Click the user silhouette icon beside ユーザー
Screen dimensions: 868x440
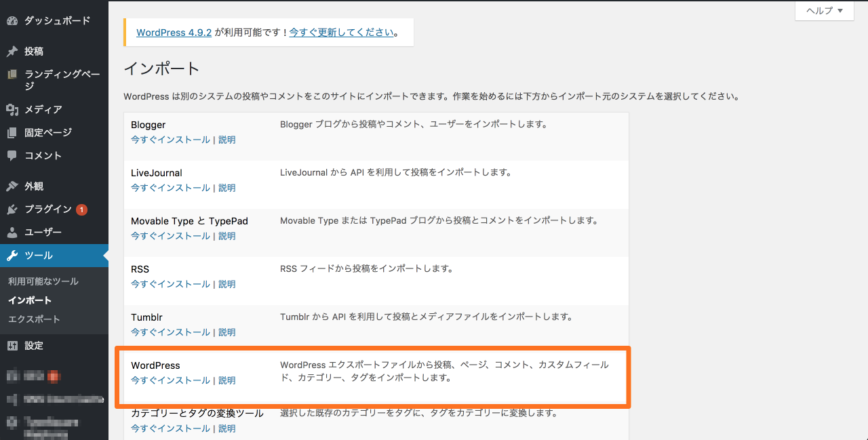12,232
